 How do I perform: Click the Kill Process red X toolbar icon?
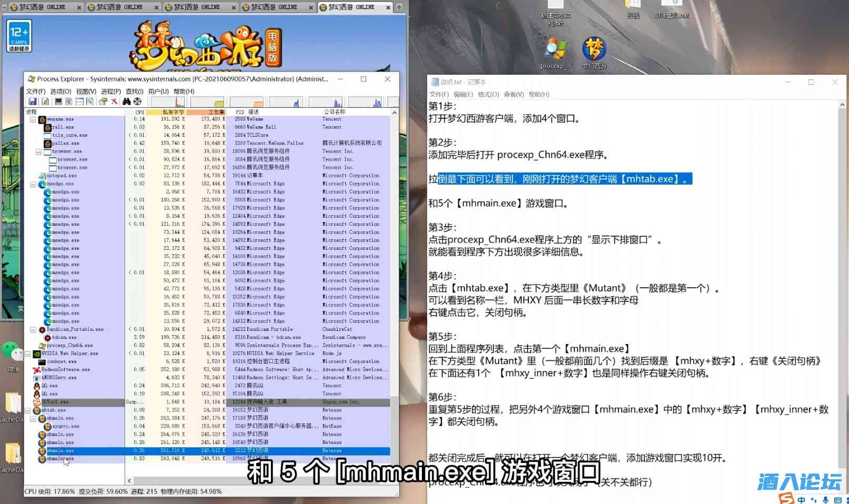(114, 102)
